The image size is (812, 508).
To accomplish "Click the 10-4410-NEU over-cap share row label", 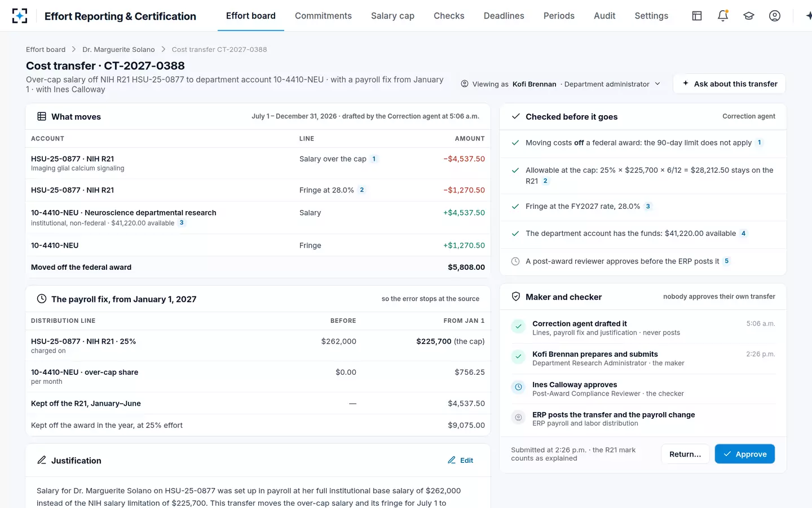I will pos(85,372).
